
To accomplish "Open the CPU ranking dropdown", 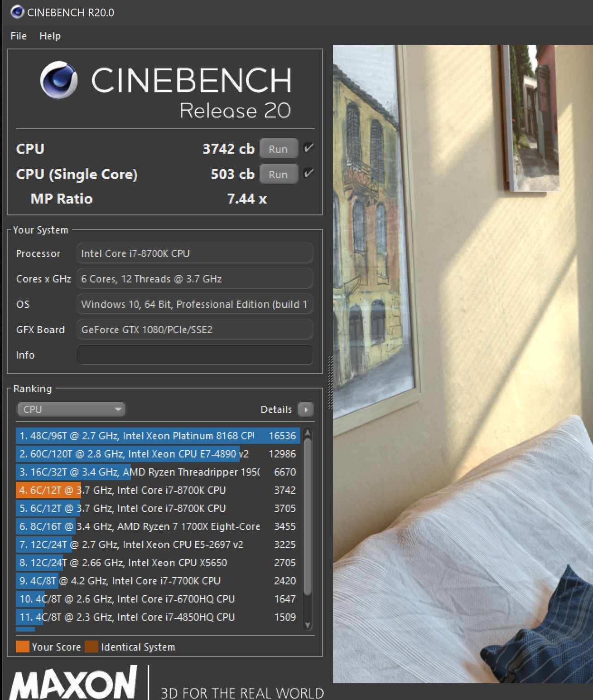I will pos(71,409).
